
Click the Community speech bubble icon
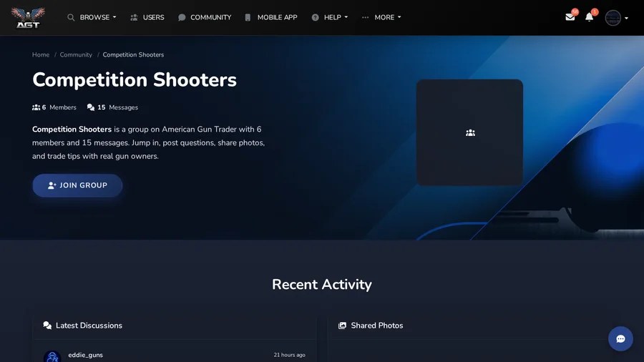pos(182,18)
